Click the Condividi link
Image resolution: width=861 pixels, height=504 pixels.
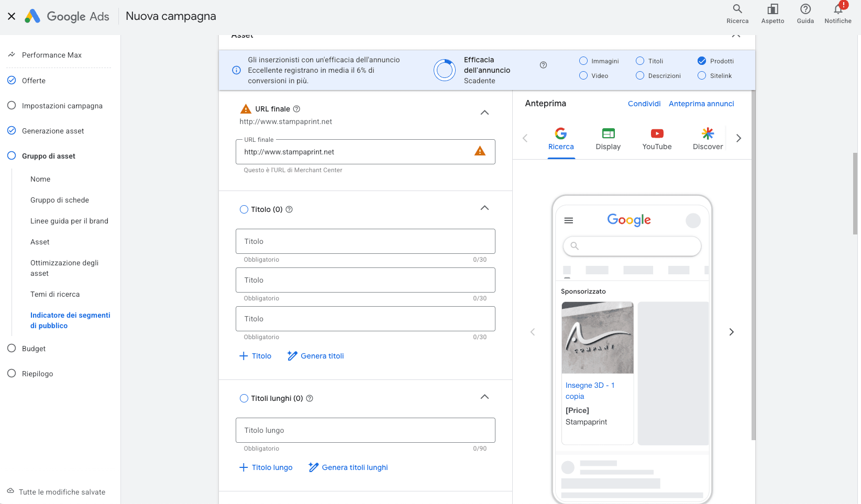(x=644, y=104)
